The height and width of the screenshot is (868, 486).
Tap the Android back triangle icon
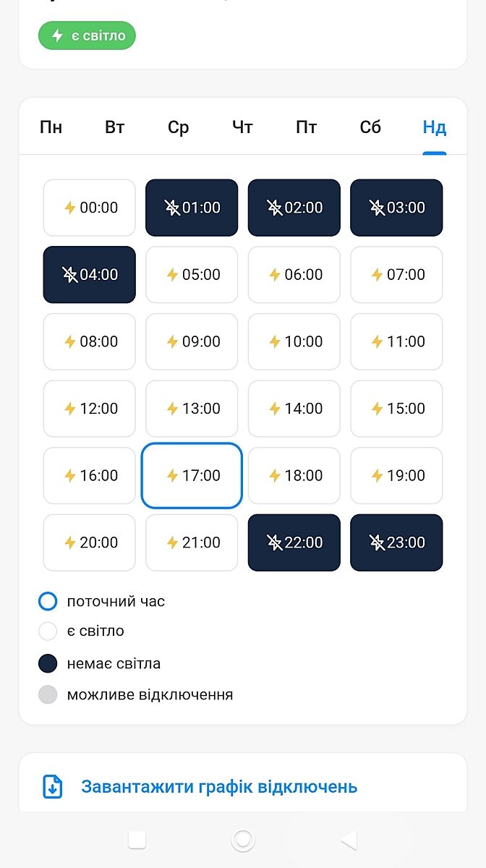pos(349,839)
